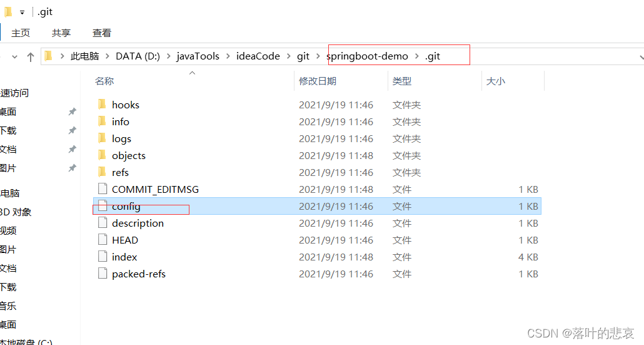Image resolution: width=644 pixels, height=345 pixels.
Task: Select the COMMIT_EDITMSG file name
Action: click(x=155, y=189)
